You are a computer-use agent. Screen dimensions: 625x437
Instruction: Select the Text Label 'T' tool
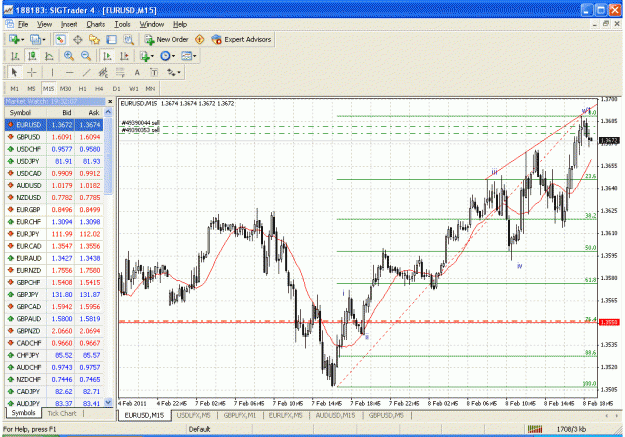[x=154, y=73]
